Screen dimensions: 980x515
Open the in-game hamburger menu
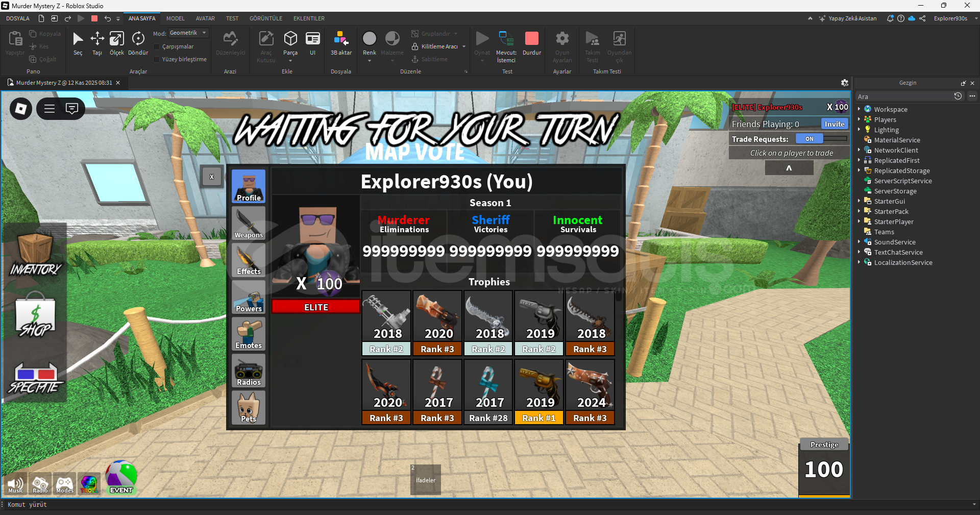click(50, 109)
